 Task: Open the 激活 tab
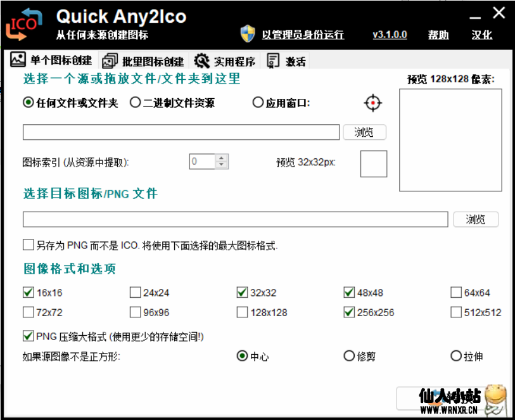[x=288, y=60]
